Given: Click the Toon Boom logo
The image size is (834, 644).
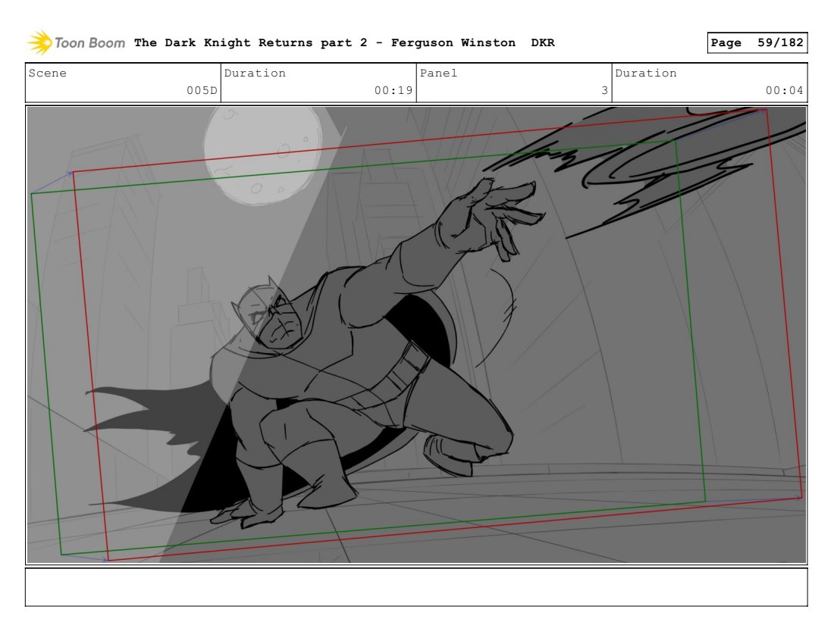Looking at the screenshot, I should click(76, 42).
